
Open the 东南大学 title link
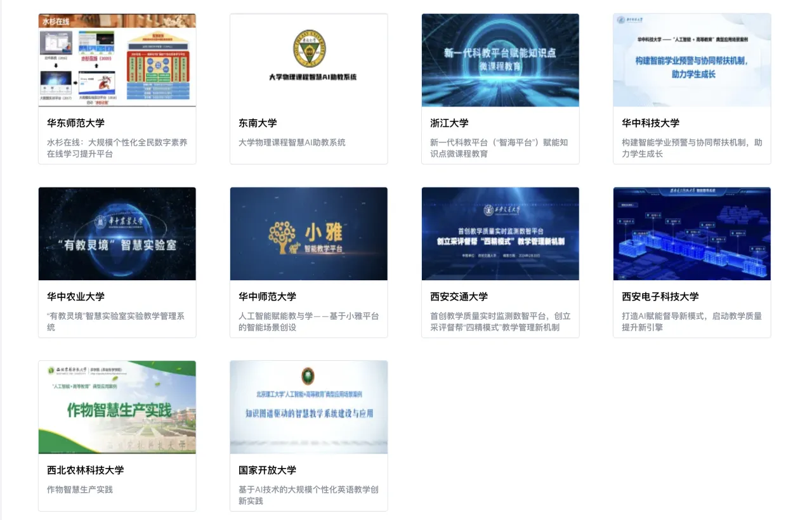coord(258,123)
